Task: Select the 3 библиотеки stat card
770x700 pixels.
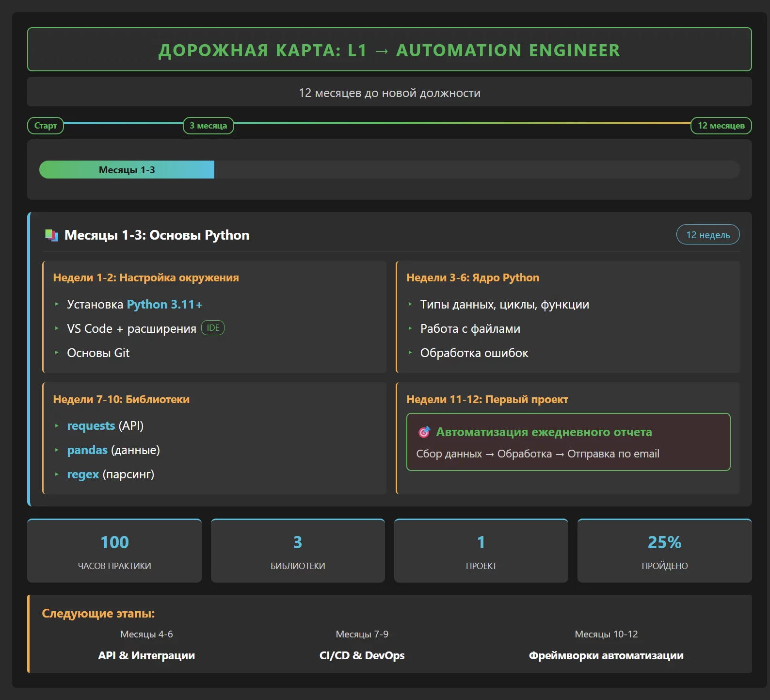Action: (x=298, y=551)
